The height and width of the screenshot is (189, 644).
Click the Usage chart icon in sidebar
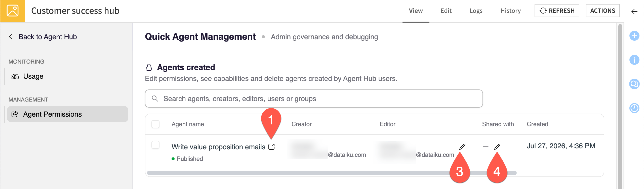pos(15,76)
